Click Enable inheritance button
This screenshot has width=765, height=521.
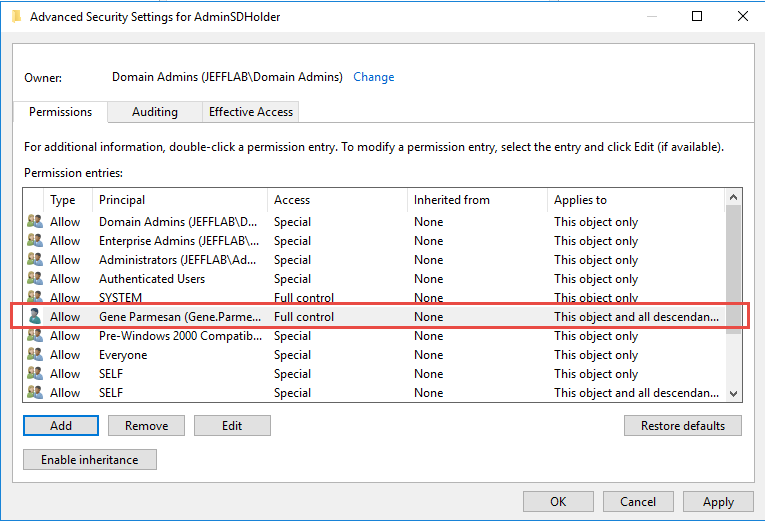(x=90, y=460)
